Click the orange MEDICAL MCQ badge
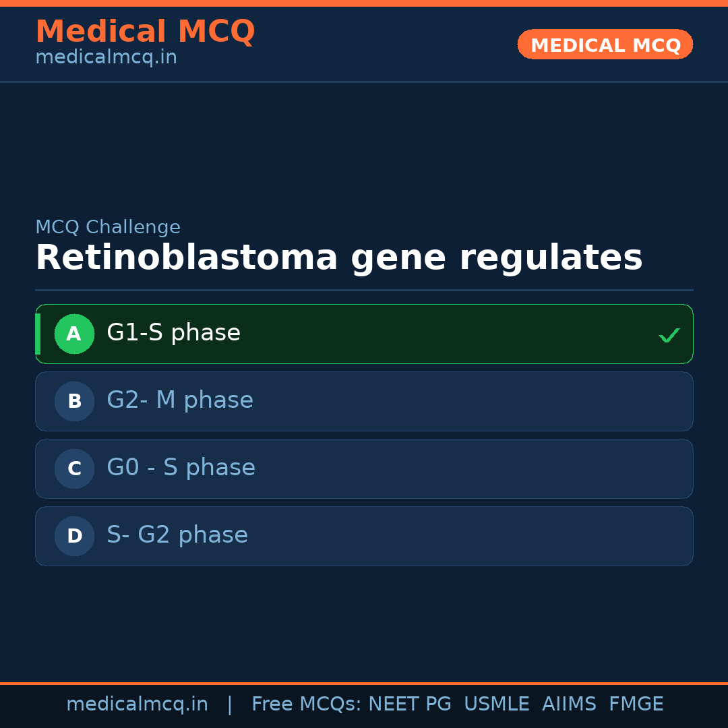 click(x=605, y=44)
